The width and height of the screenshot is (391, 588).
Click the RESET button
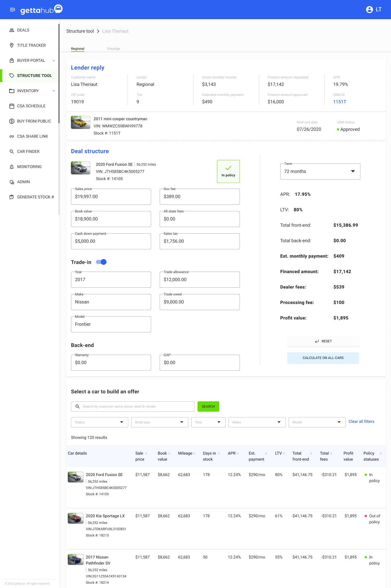coord(323,341)
